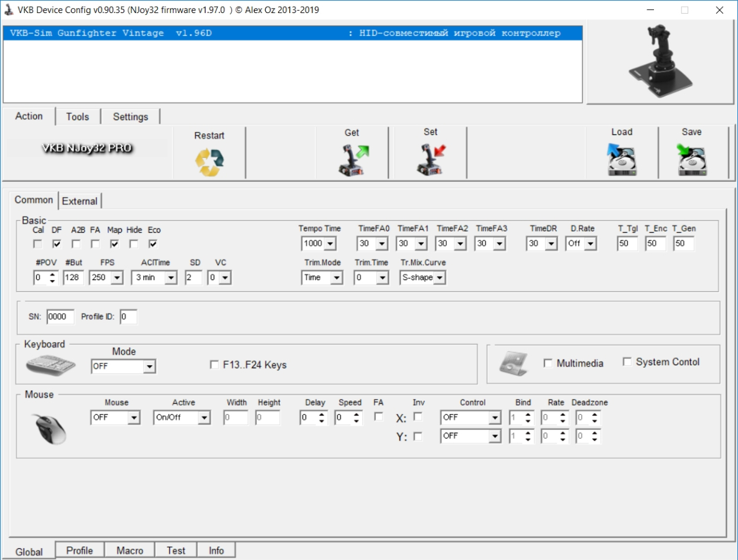
Task: Expand the Tr.Mix.Curve S-shape dropdown
Action: [x=439, y=278]
